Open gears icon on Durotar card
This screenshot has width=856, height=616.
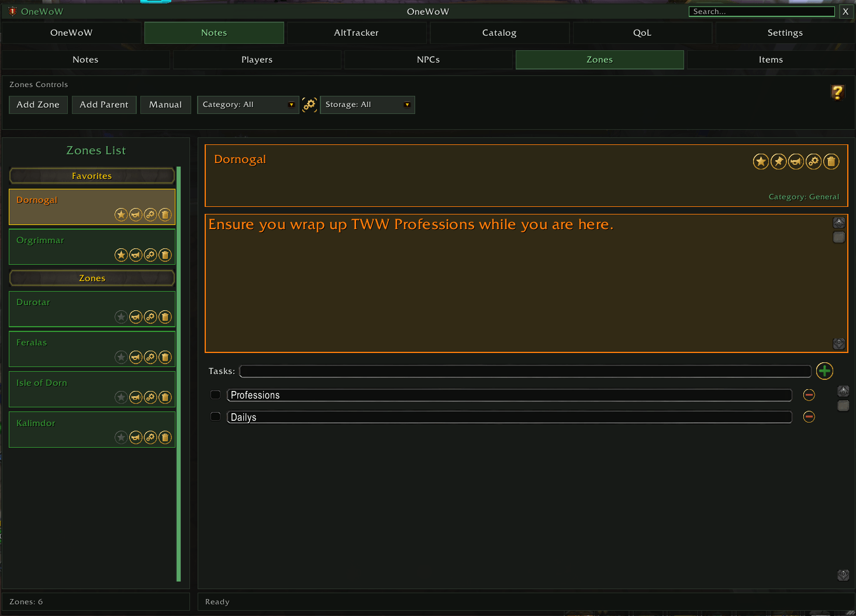[150, 317]
